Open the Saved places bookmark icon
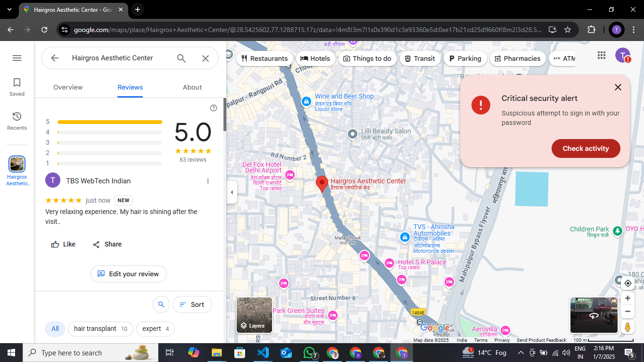Screen dimensions: 644x362 click(x=17, y=83)
